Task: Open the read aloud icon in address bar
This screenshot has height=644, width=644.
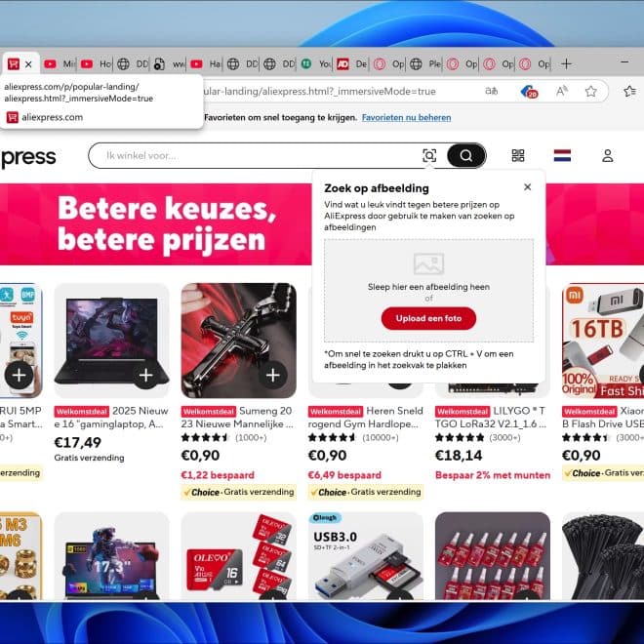Action: click(562, 91)
